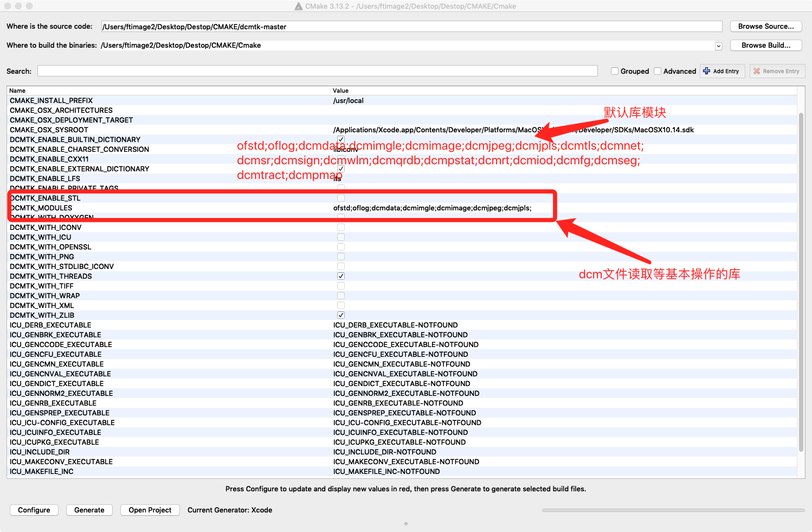Screen dimensions: 812x532
Task: Select the ICU_GENSPREP_EXECUTABLE entry
Action: [x=60, y=413]
